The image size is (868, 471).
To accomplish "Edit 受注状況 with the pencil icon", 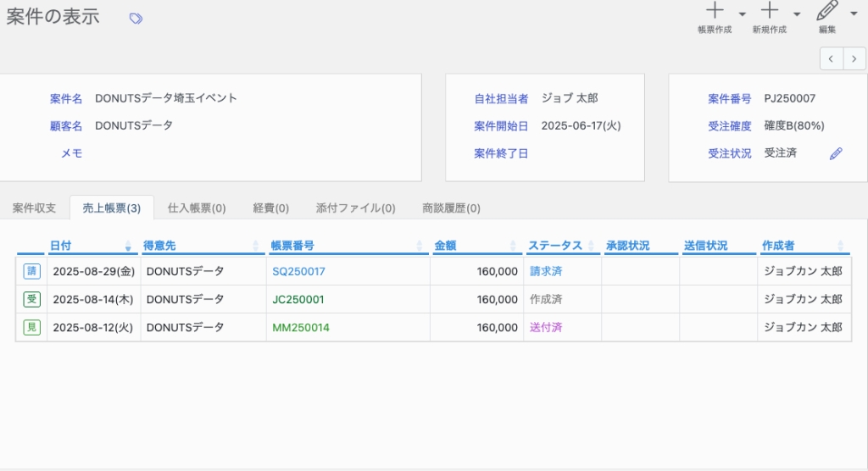I will point(836,153).
